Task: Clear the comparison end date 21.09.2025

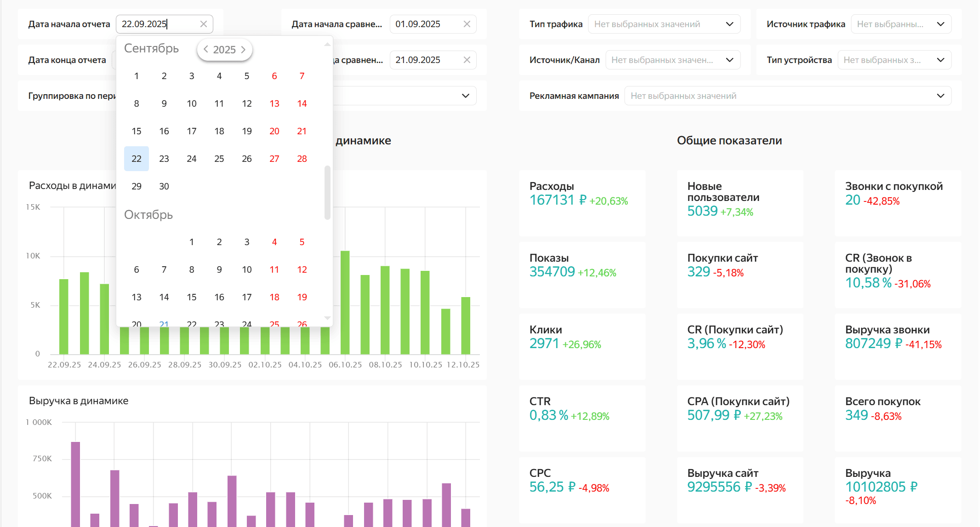Action: 467,60
